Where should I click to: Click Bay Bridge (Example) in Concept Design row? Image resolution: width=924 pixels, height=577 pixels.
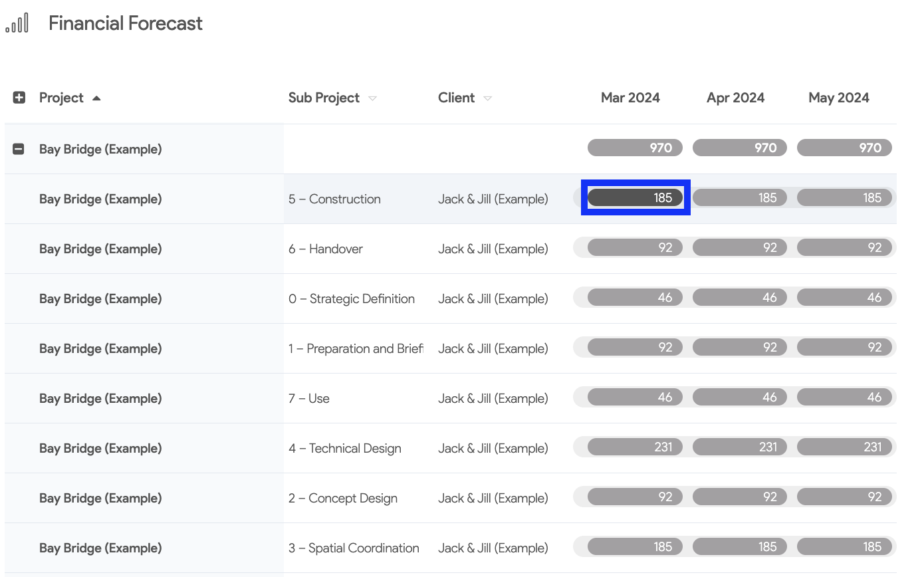[x=100, y=498]
